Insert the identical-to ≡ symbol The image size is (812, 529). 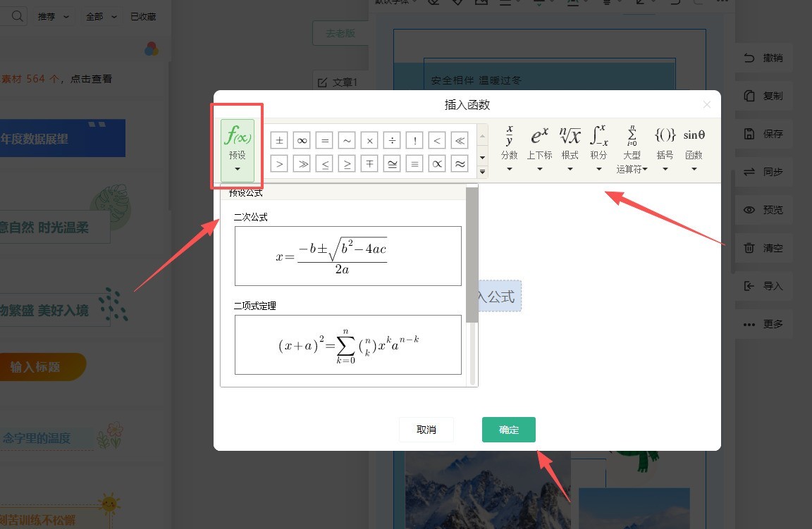[414, 164]
